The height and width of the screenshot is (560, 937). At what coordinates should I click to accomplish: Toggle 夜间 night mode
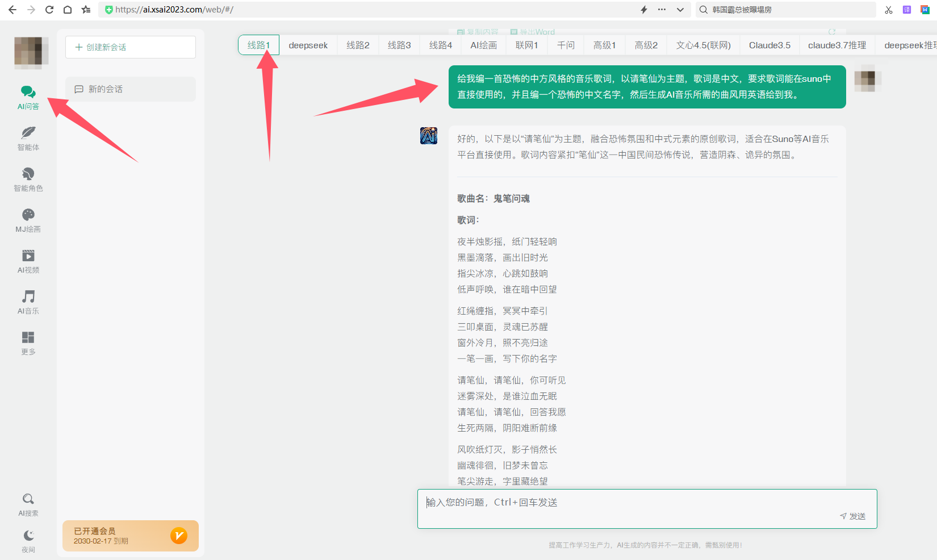(x=28, y=541)
